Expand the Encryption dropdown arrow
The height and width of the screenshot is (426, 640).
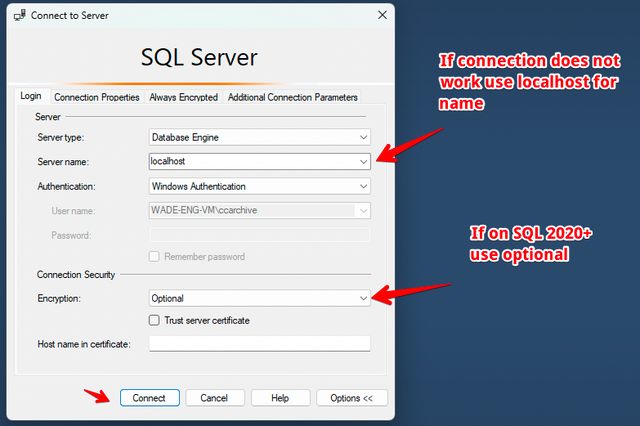pyautogui.click(x=363, y=298)
